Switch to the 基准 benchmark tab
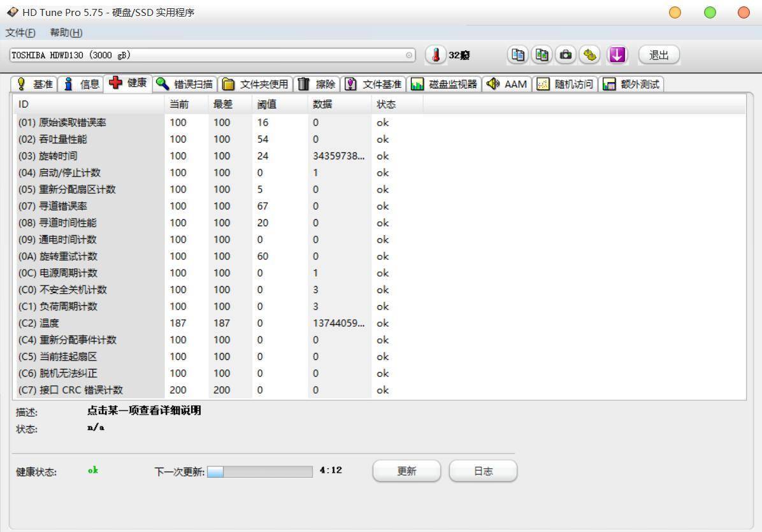Screen dimensions: 762x532 (34, 84)
